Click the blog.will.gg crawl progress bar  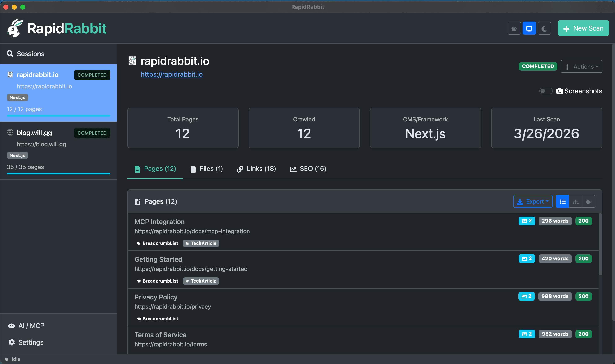coord(58,174)
